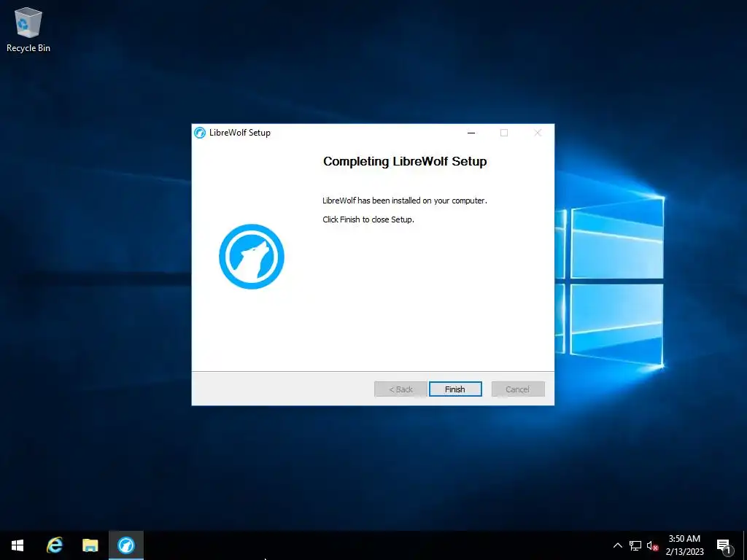Click the disabled Back button
Image resolution: width=747 pixels, height=560 pixels.
[x=400, y=389]
